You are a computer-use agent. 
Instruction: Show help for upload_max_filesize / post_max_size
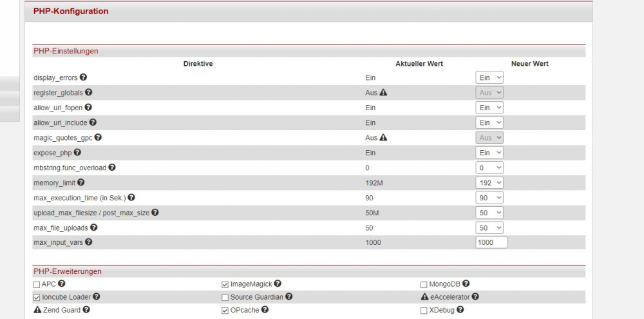[x=155, y=212]
